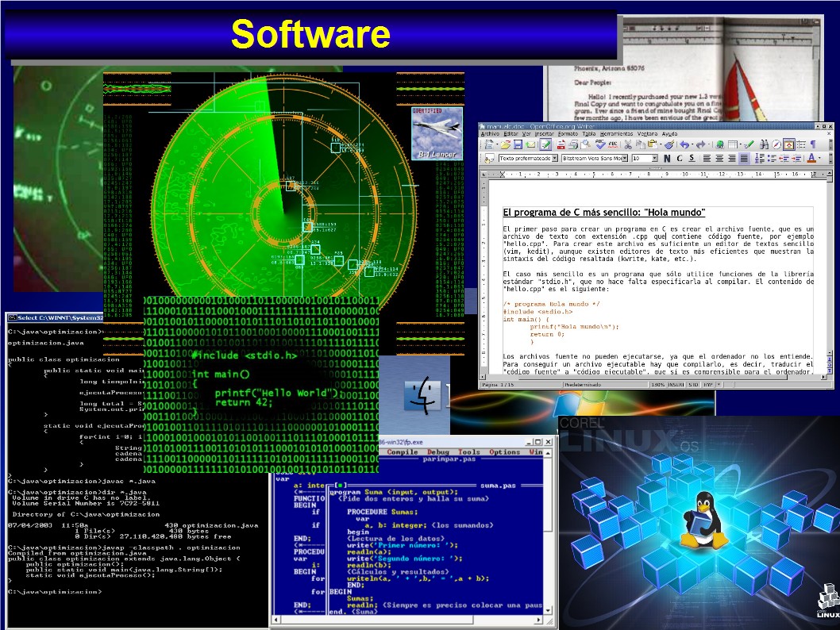
Task: Open the Texto preformateado style dropdown
Action: click(x=553, y=158)
